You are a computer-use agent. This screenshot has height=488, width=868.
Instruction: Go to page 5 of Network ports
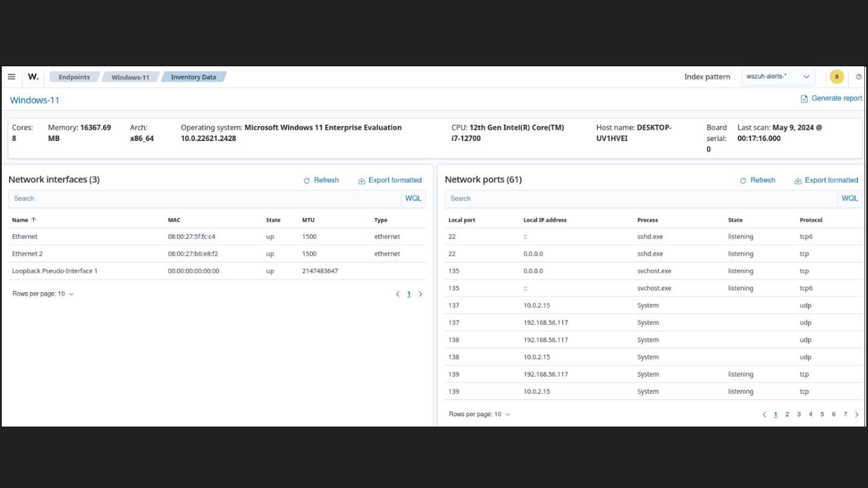click(822, 414)
